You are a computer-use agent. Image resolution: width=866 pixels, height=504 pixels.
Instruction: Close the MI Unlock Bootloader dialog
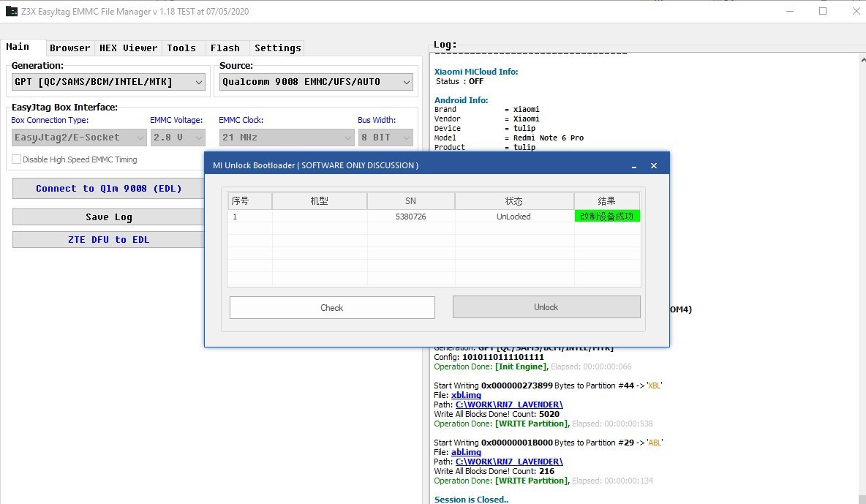pyautogui.click(x=654, y=166)
